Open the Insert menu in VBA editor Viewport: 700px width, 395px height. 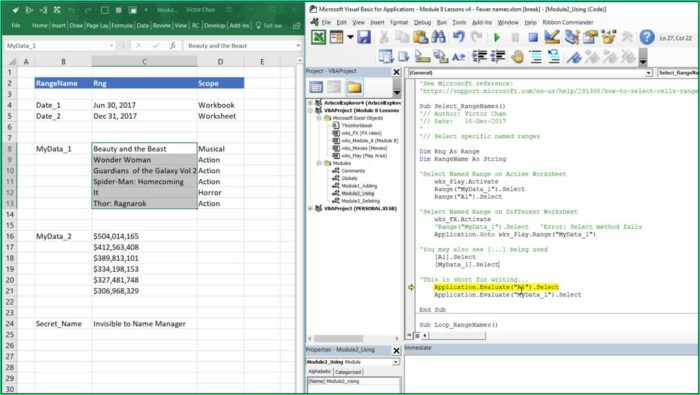coord(377,22)
